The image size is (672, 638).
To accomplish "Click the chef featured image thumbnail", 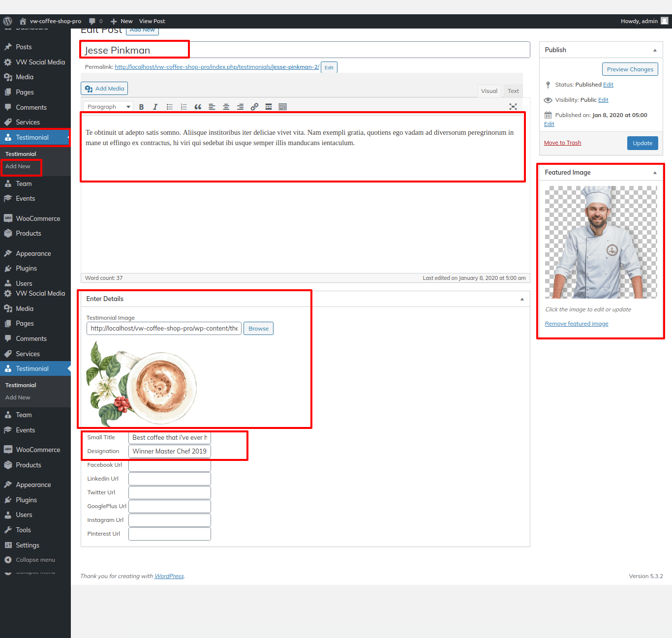I will pyautogui.click(x=601, y=242).
